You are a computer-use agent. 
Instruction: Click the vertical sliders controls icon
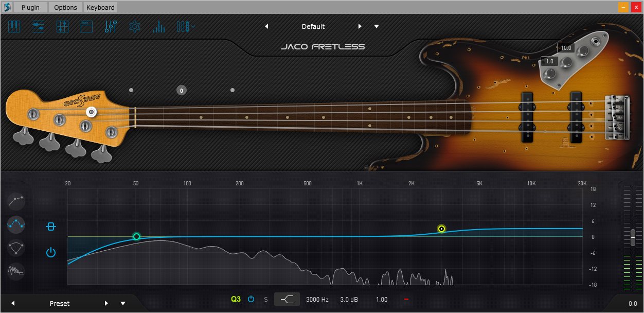[x=111, y=26]
